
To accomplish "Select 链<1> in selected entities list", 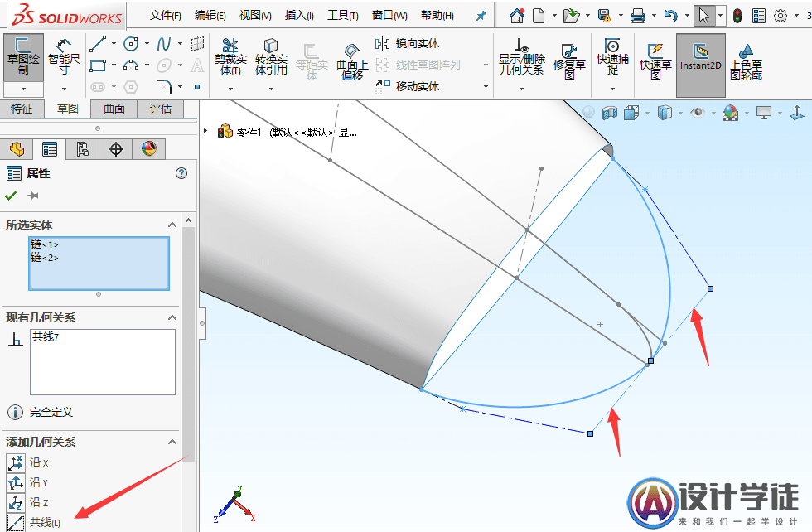I will point(45,244).
